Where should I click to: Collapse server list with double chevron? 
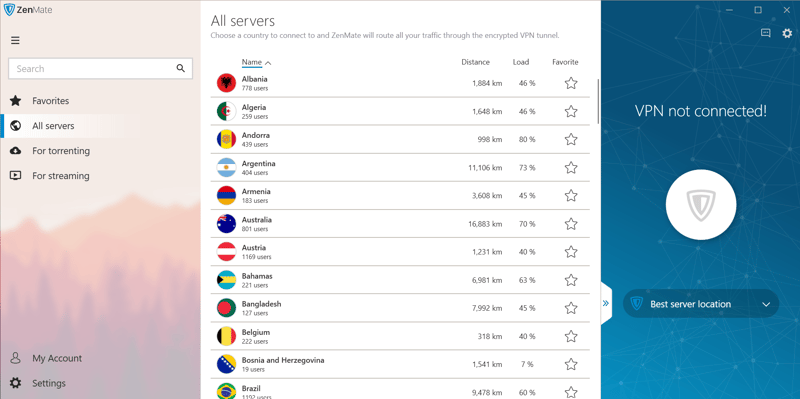coord(606,303)
